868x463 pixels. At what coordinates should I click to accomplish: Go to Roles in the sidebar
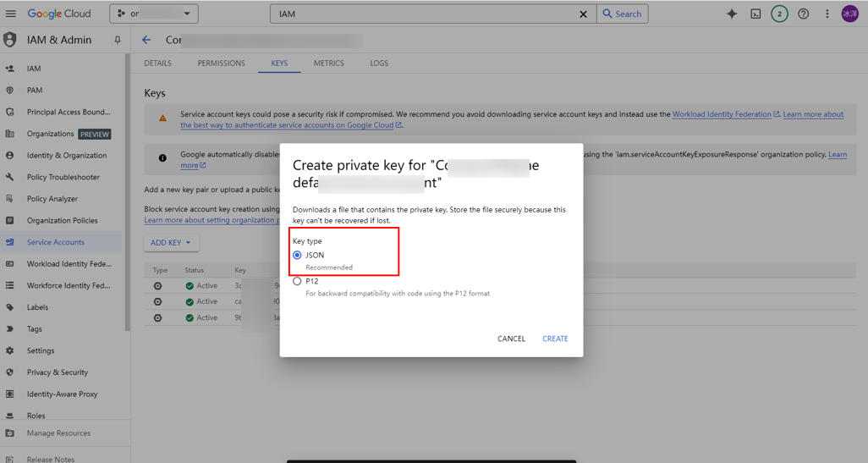coord(36,416)
